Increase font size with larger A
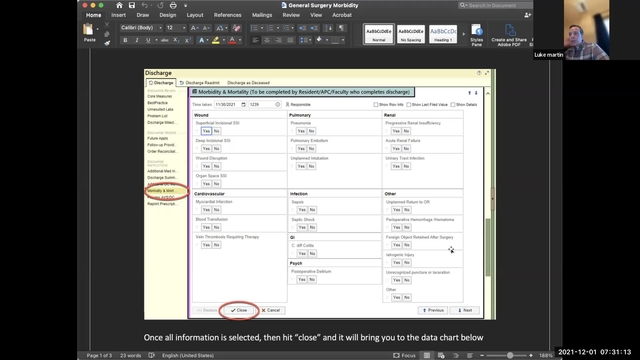The height and width of the screenshot is (360, 640). click(195, 28)
